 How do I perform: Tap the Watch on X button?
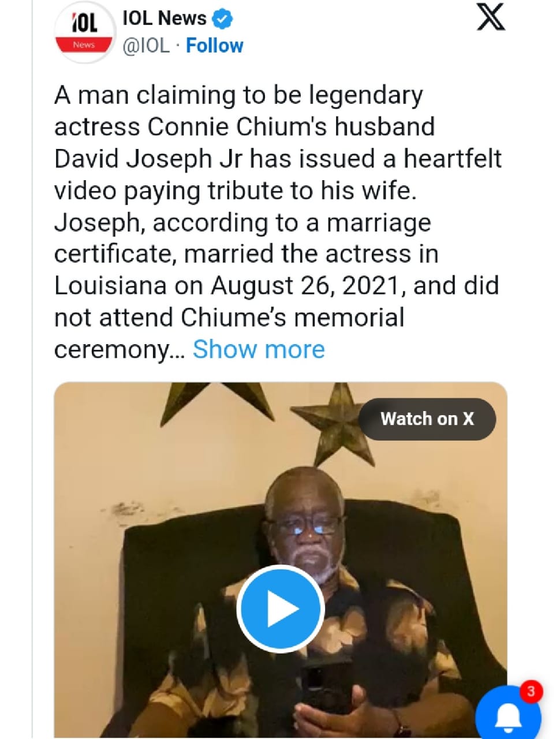pos(427,419)
